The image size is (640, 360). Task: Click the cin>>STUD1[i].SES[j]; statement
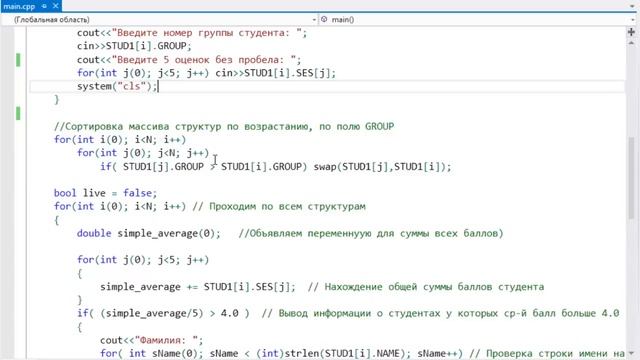[276, 73]
